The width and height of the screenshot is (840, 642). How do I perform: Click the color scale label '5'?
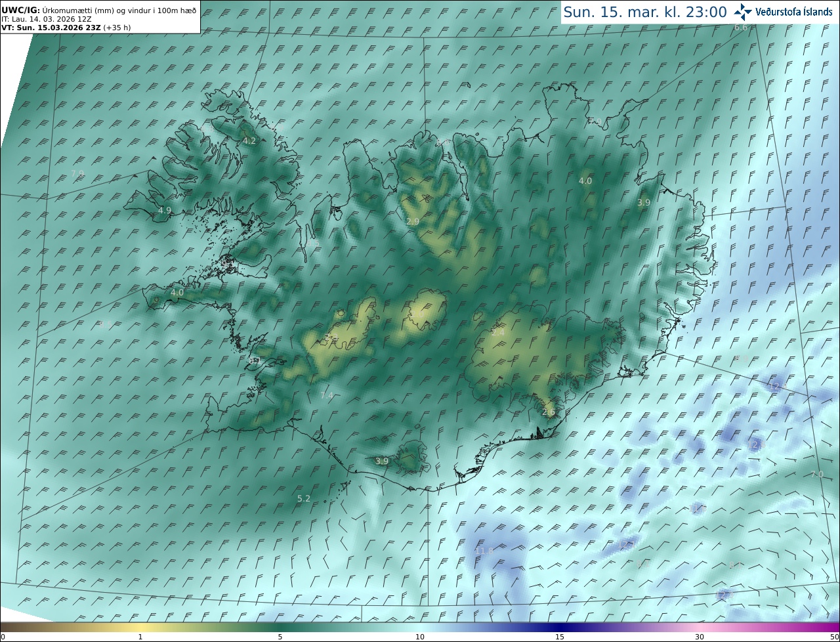[x=280, y=637]
